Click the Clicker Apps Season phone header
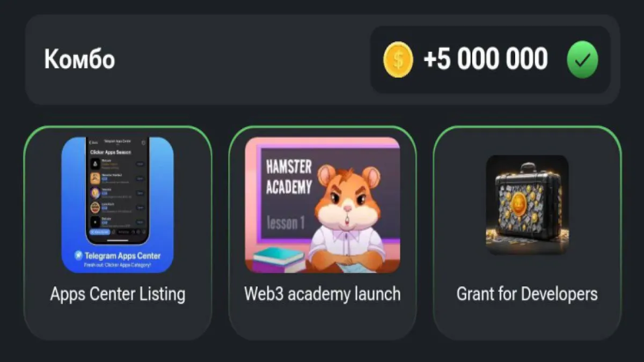Screen dimensions: 644x362 coord(110,152)
